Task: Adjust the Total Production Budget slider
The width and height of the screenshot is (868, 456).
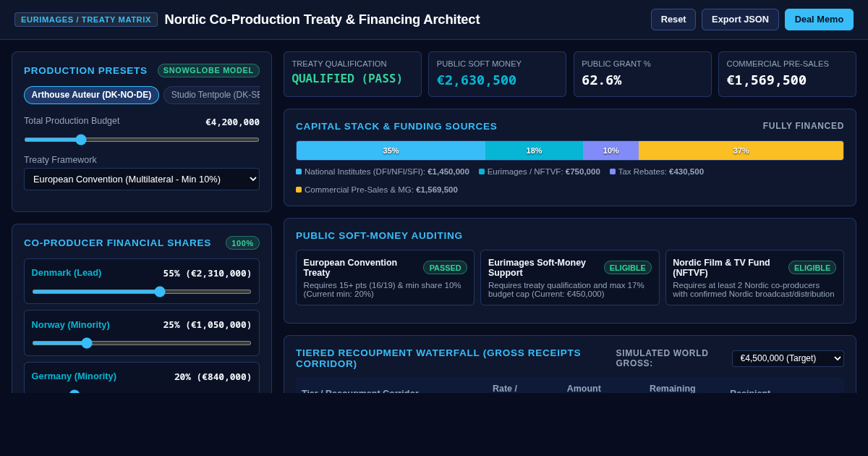Action: tap(142, 140)
